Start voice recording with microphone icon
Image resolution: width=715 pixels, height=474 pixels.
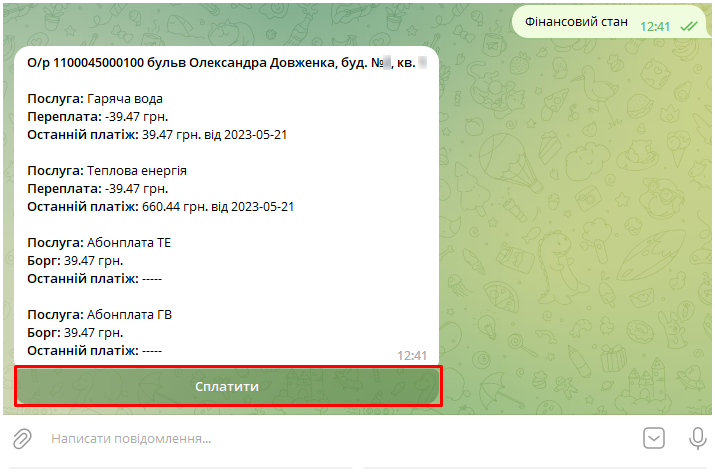698,438
